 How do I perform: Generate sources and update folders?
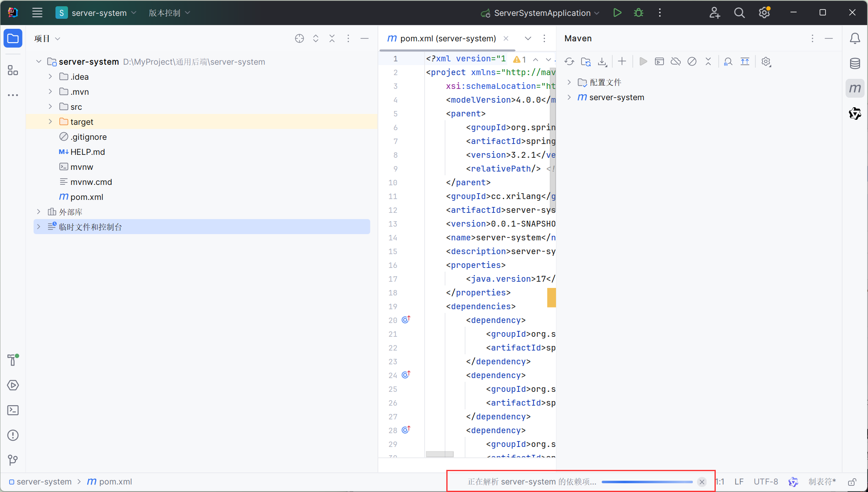pos(586,62)
